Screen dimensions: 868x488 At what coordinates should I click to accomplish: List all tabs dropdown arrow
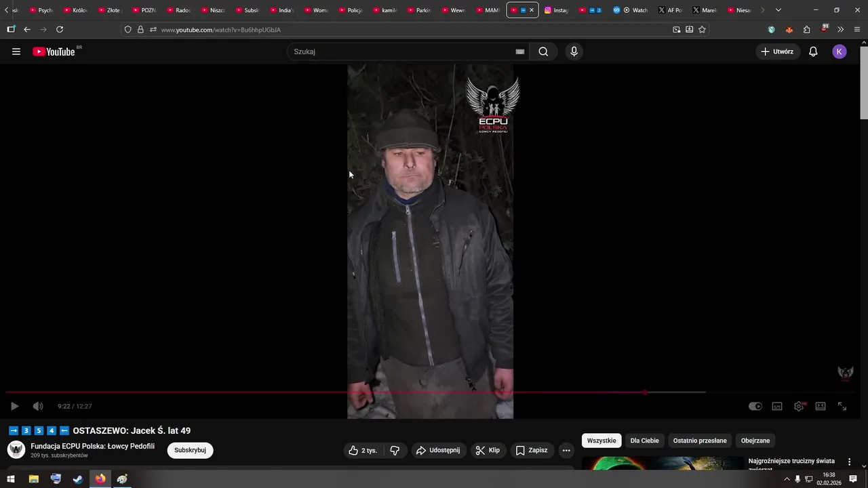point(778,10)
